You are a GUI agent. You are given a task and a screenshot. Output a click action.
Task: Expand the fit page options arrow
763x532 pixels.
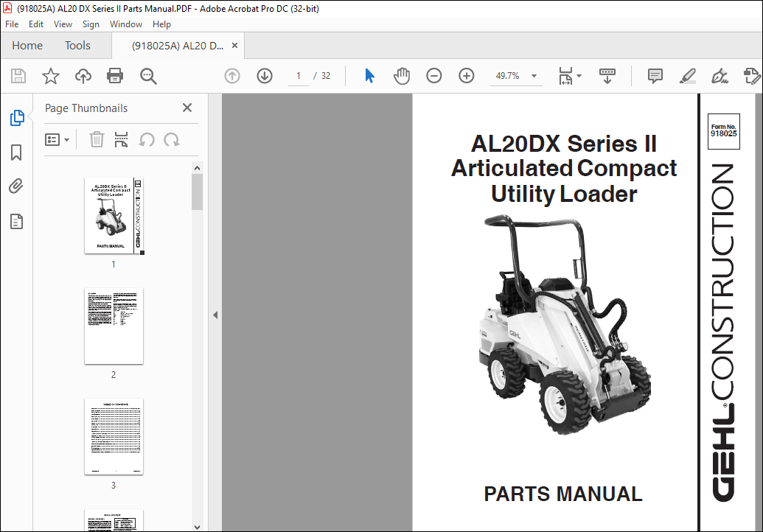(x=579, y=76)
